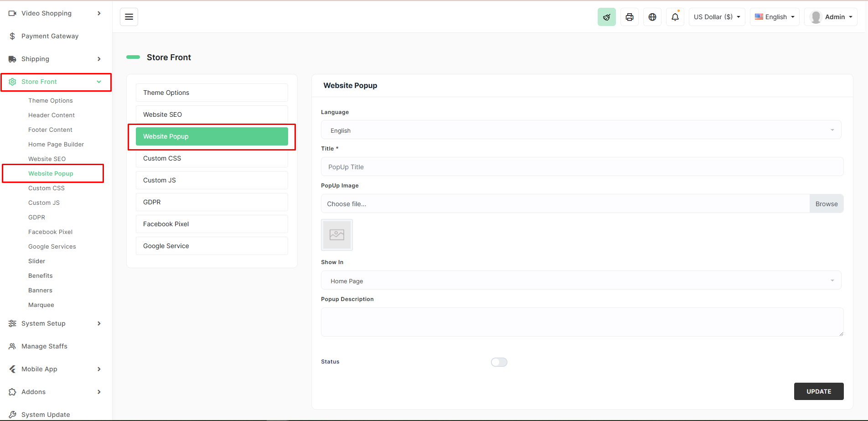Open the GDPR settings tab

point(211,202)
